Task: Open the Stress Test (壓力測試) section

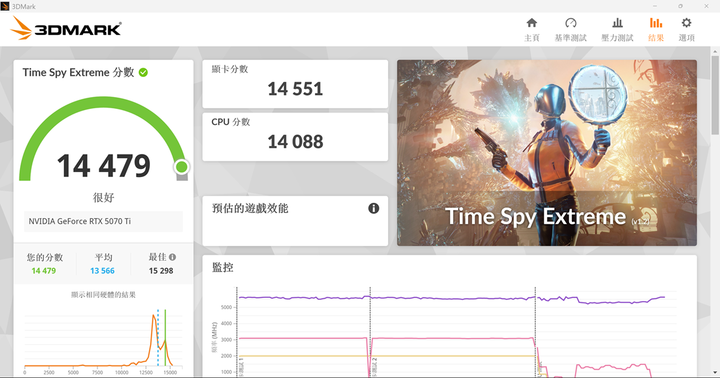Action: 617,29
